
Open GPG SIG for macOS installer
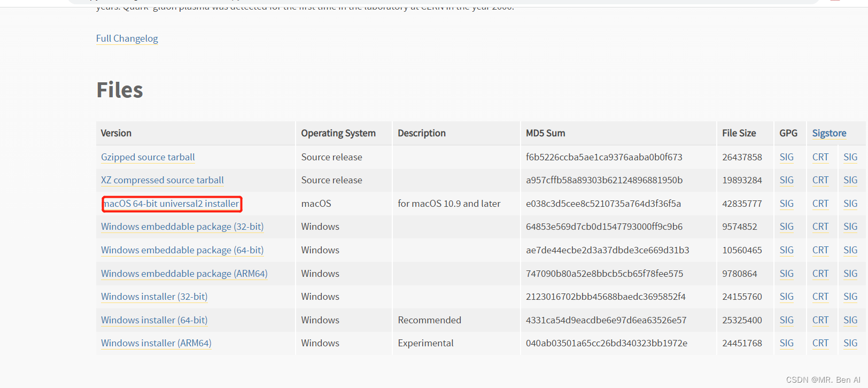(x=786, y=204)
